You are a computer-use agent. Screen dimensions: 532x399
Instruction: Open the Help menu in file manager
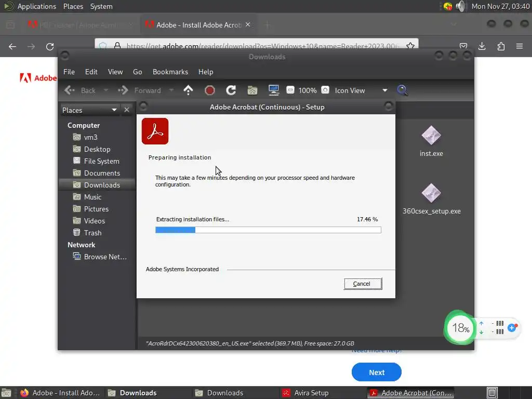[206, 72]
